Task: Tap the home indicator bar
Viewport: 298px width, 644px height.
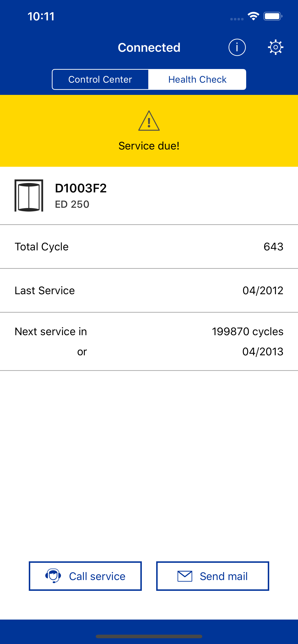Action: pos(149,636)
